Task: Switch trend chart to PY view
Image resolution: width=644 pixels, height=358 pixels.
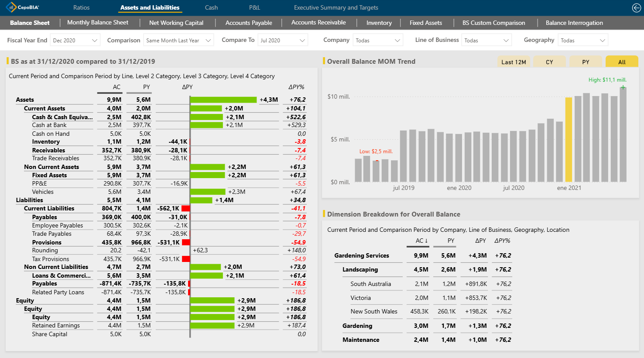Action: pos(586,62)
